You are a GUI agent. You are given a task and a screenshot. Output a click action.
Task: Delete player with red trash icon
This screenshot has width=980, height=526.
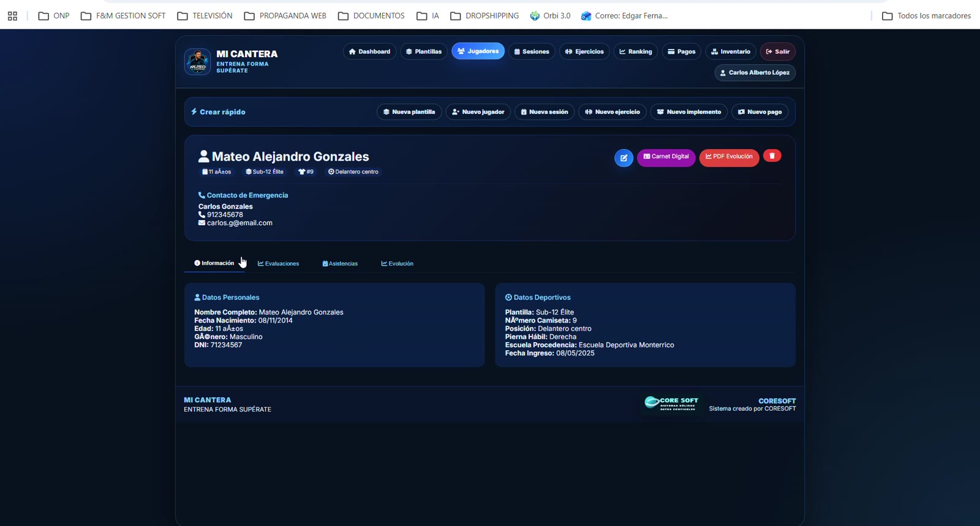(772, 156)
